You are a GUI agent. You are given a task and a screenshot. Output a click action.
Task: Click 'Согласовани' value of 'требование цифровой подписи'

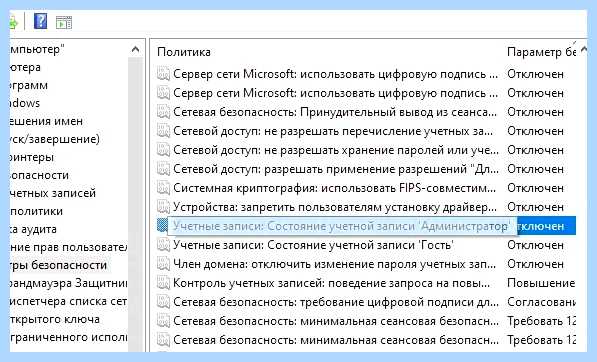point(541,302)
